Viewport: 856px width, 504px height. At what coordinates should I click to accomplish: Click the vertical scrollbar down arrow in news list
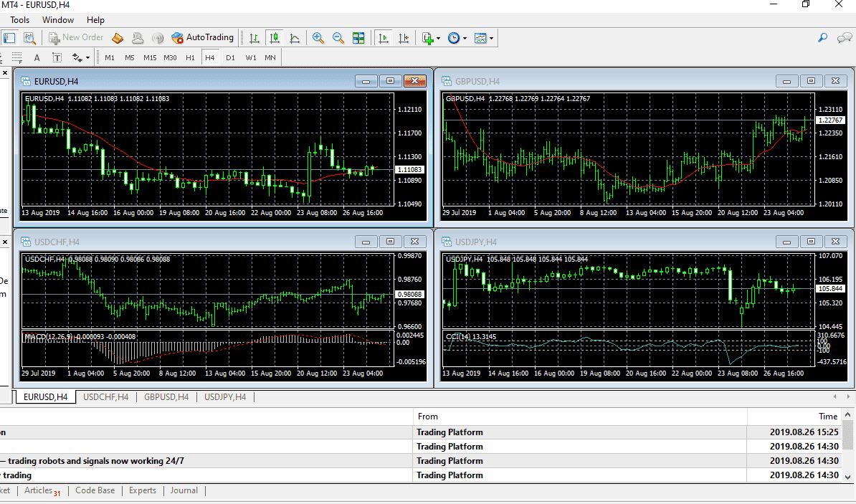(848, 476)
